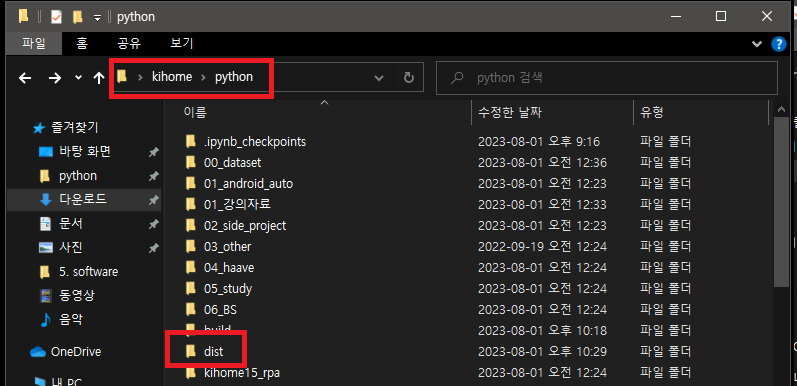Unpin 바탕 화면 with its pin icon
This screenshot has height=386, width=797.
(x=153, y=152)
